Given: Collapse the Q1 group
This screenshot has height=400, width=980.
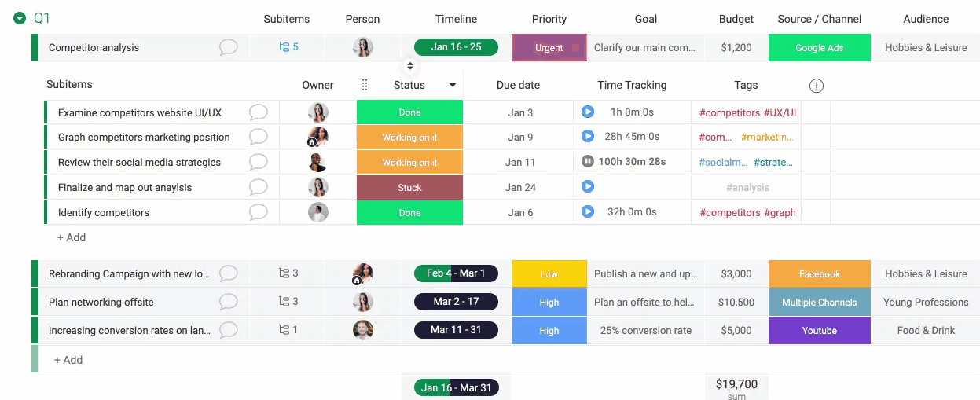Looking at the screenshot, I should pos(20,18).
